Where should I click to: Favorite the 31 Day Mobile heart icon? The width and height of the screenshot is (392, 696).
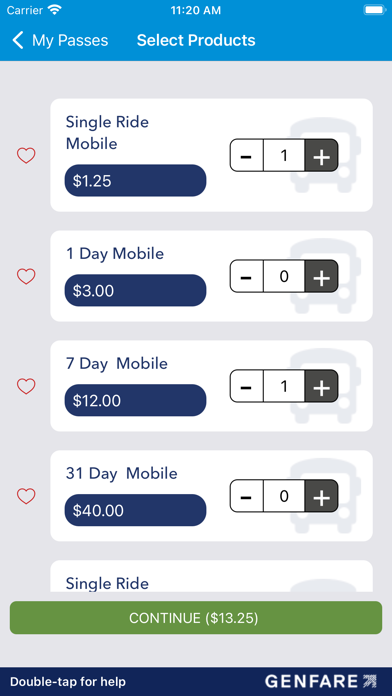[x=26, y=496]
